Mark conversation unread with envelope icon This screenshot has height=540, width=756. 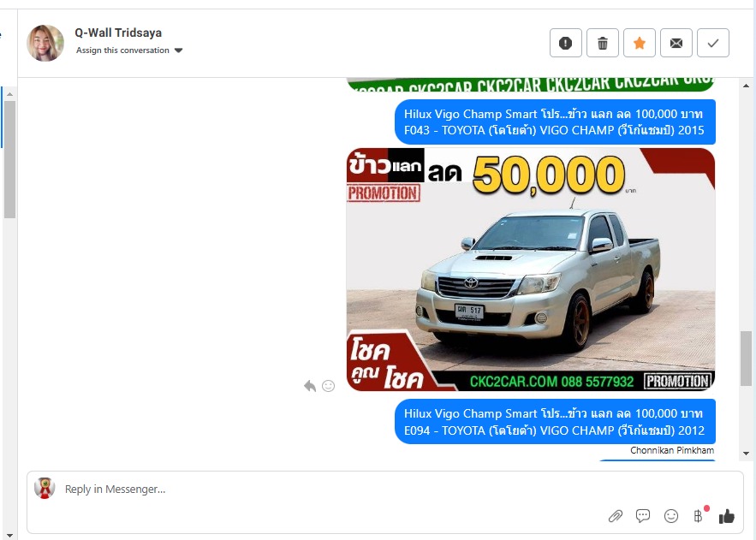(676, 44)
